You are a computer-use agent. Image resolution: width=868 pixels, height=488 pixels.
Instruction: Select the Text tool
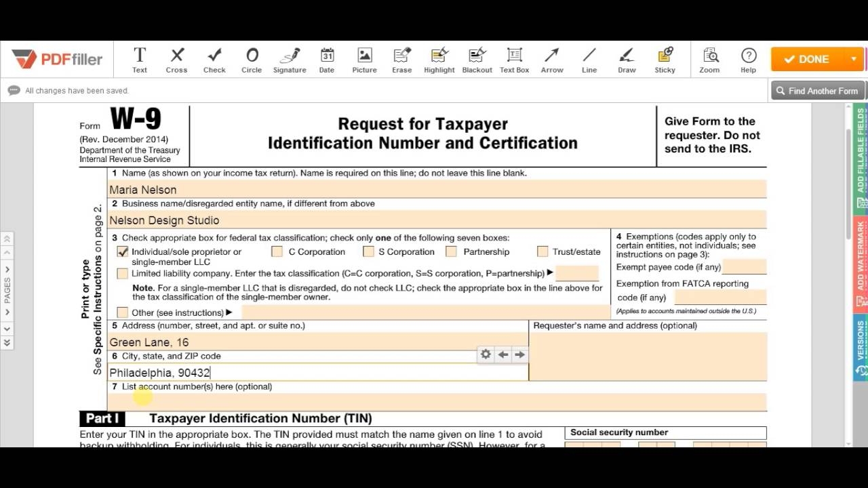pos(140,60)
